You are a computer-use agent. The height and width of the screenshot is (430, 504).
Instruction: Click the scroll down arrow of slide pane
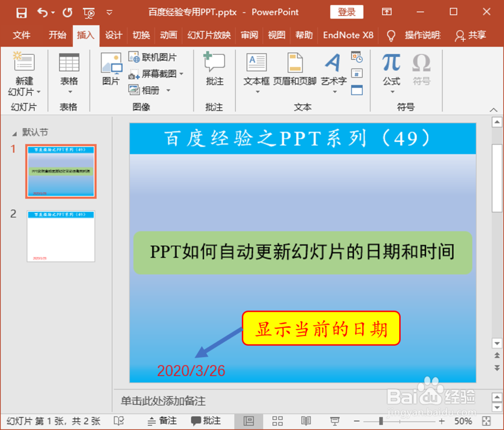point(497,343)
